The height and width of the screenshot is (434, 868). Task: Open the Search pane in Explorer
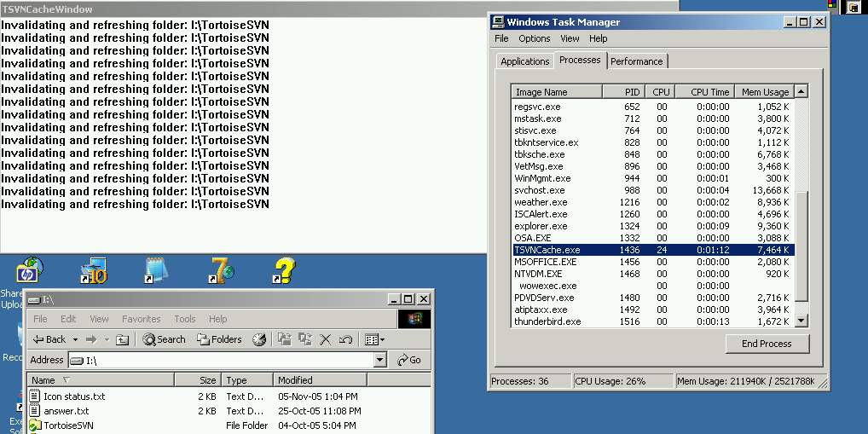coord(164,339)
